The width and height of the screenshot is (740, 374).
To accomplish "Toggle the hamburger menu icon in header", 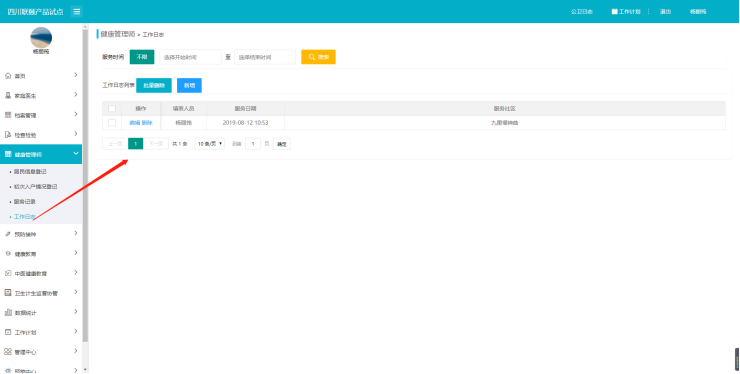I will coord(76,11).
